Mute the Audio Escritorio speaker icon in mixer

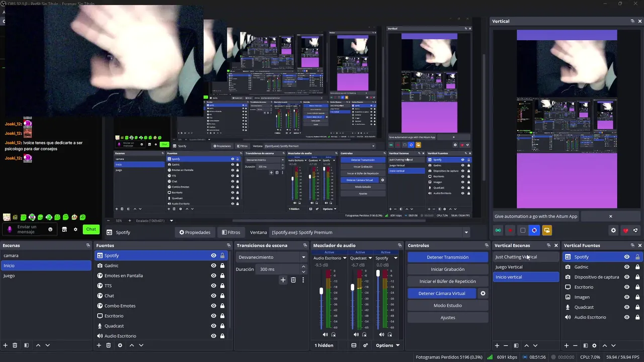pyautogui.click(x=325, y=334)
